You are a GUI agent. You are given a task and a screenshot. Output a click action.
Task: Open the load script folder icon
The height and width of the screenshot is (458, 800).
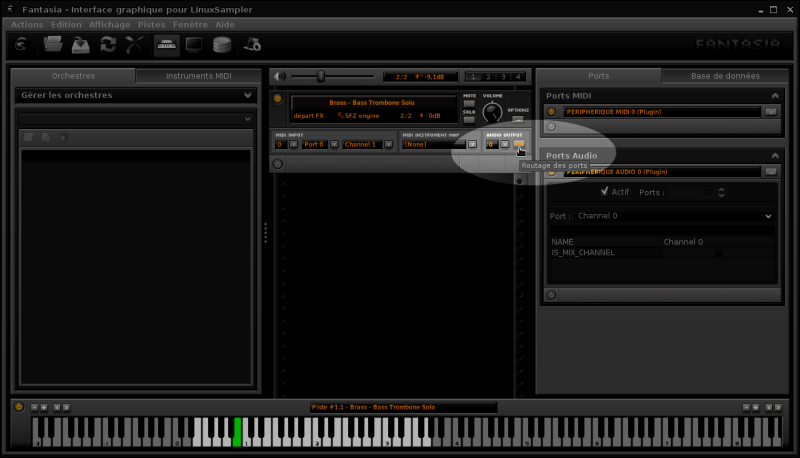click(53, 45)
